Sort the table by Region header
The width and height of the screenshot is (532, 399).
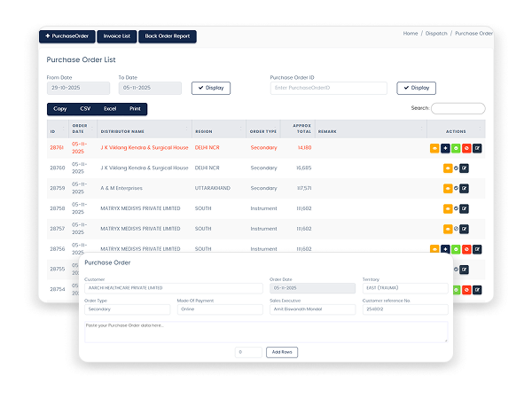(x=219, y=129)
